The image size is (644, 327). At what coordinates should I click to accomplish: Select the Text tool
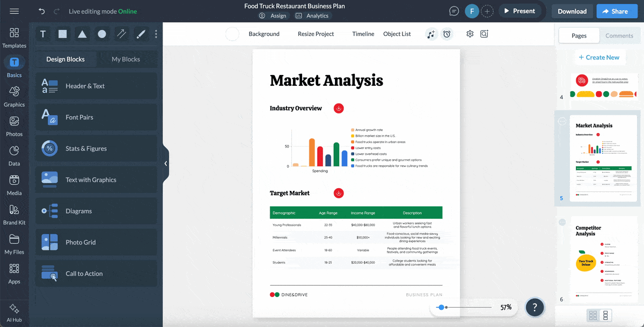click(42, 34)
